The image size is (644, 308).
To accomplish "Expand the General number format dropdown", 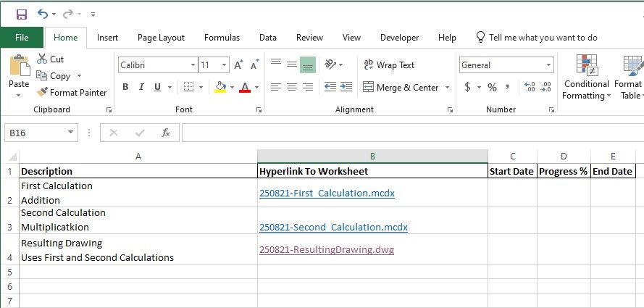I will (548, 65).
